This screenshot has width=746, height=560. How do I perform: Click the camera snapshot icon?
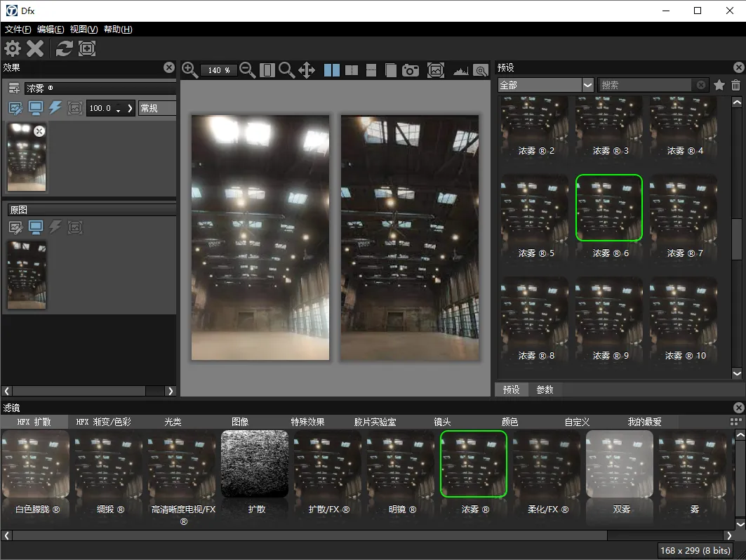(x=411, y=70)
